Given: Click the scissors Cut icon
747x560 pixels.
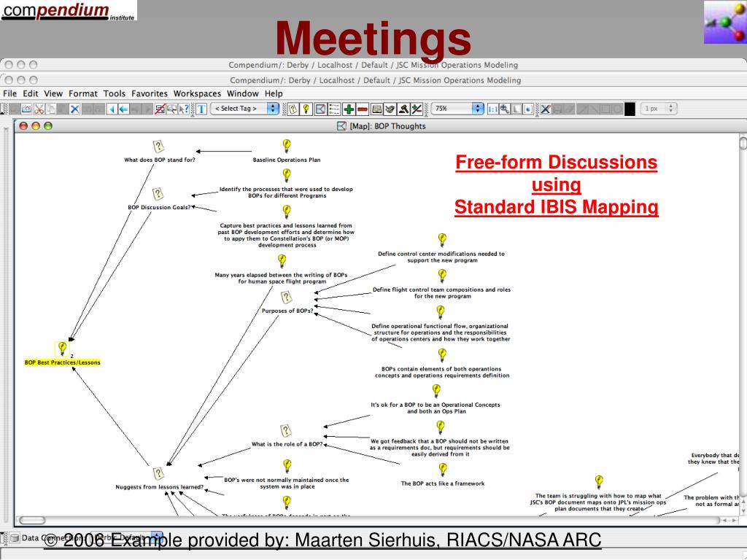Looking at the screenshot, I should 39,109.
